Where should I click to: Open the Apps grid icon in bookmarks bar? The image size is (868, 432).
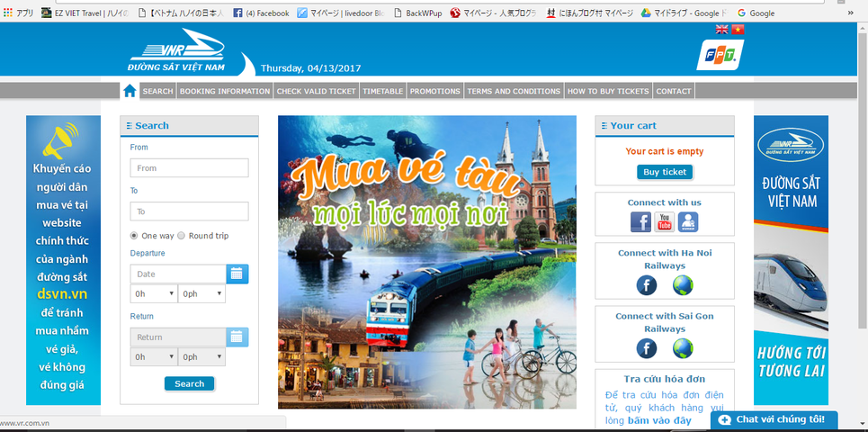[x=8, y=13]
